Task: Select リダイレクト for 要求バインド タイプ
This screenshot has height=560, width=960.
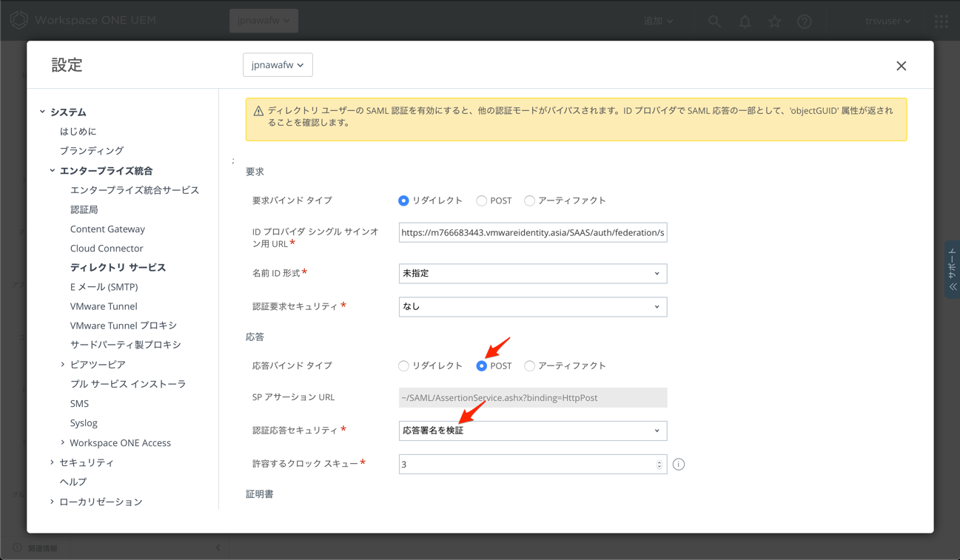Action: [403, 200]
